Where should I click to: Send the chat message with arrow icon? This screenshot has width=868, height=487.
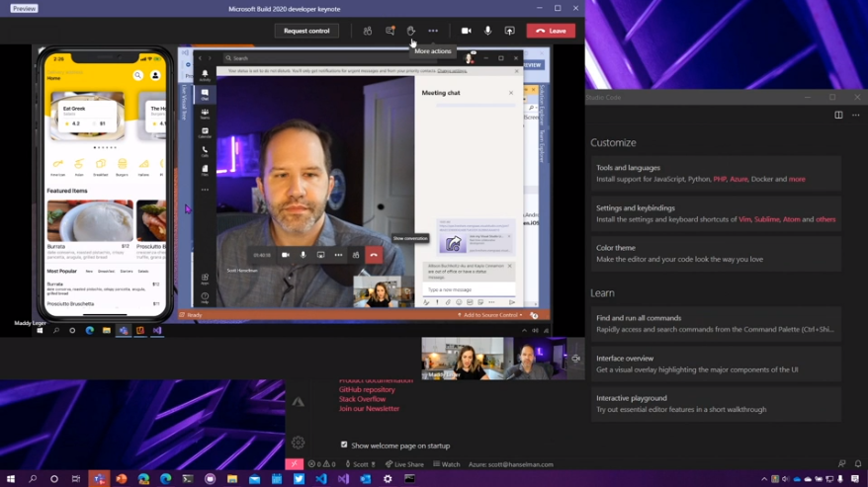511,302
